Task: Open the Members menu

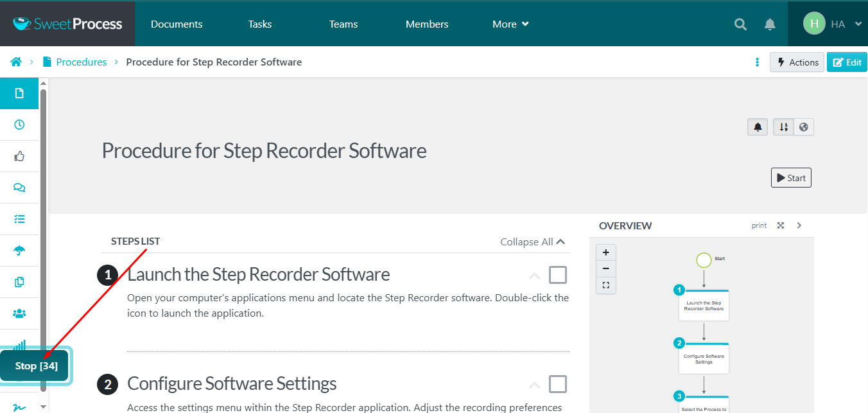Action: [x=427, y=24]
